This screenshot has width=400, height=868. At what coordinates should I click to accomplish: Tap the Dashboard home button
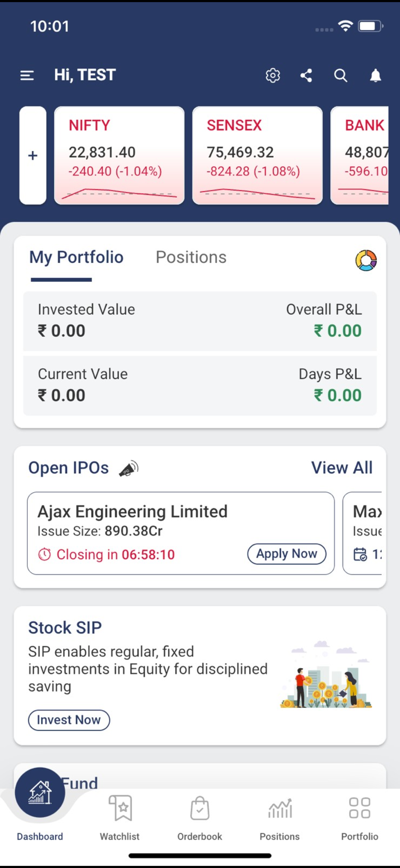coord(40,793)
